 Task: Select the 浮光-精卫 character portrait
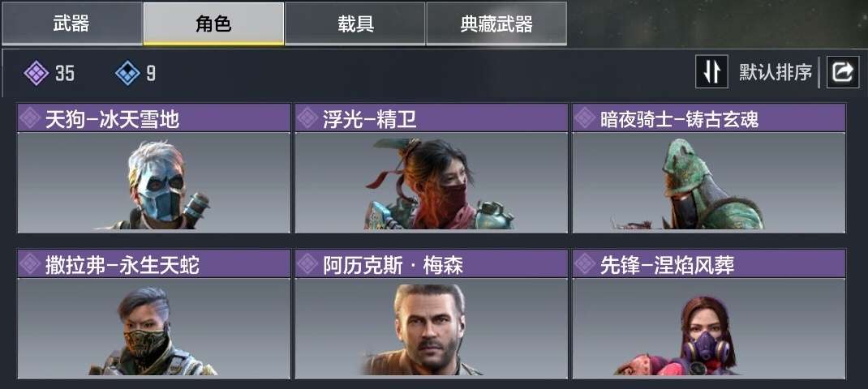coord(432,182)
